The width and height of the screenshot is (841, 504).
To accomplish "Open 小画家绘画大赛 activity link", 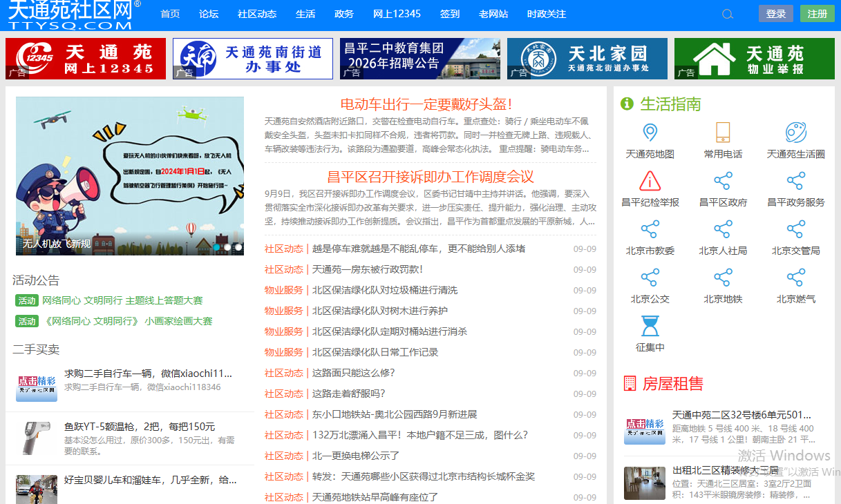I will point(127,321).
